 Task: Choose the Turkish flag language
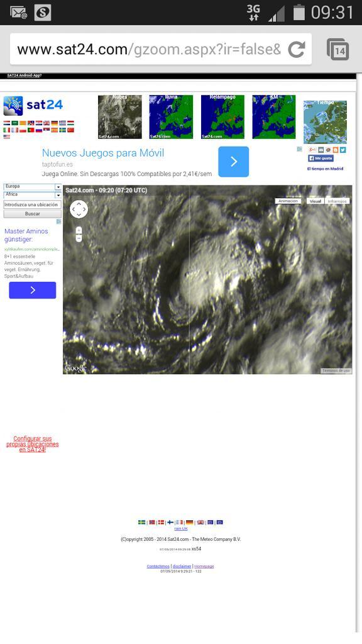[70, 130]
